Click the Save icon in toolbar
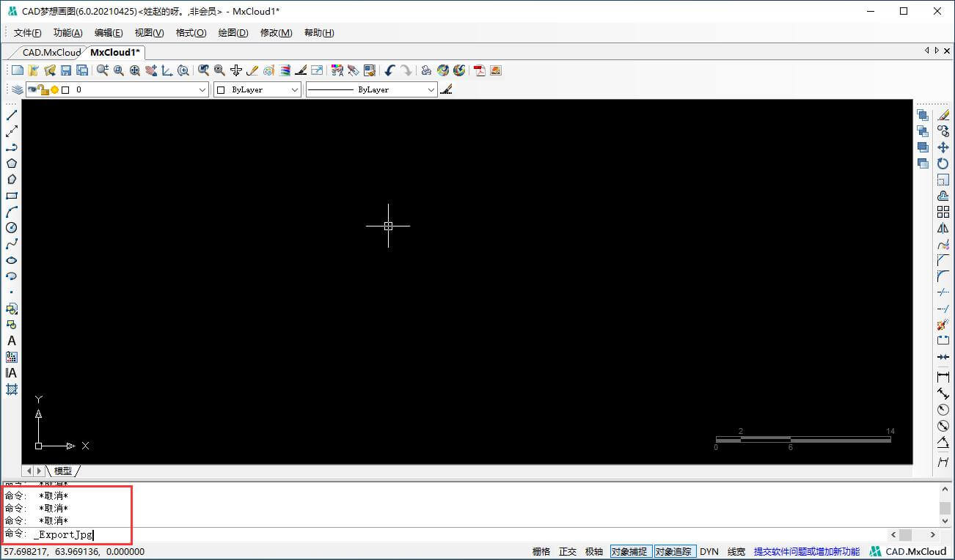Viewport: 955px width, 560px height. click(65, 70)
